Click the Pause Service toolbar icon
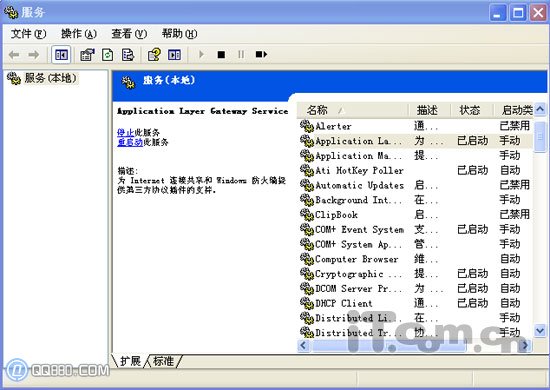Screen dimensions: 550x390 coord(241,54)
